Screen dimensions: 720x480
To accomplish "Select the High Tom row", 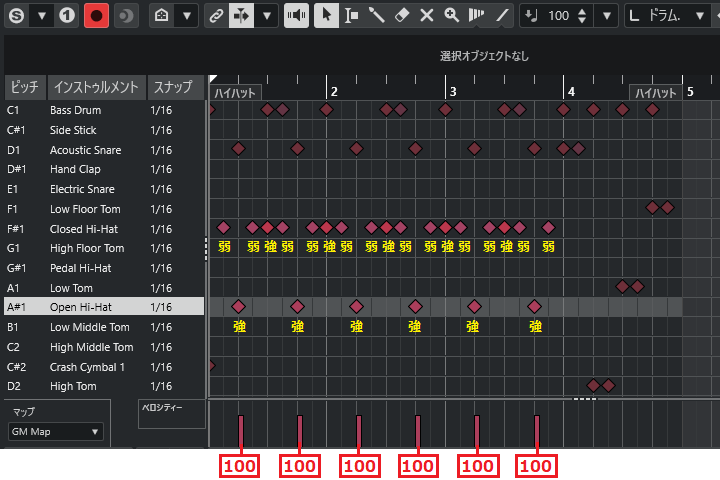I will point(104,386).
